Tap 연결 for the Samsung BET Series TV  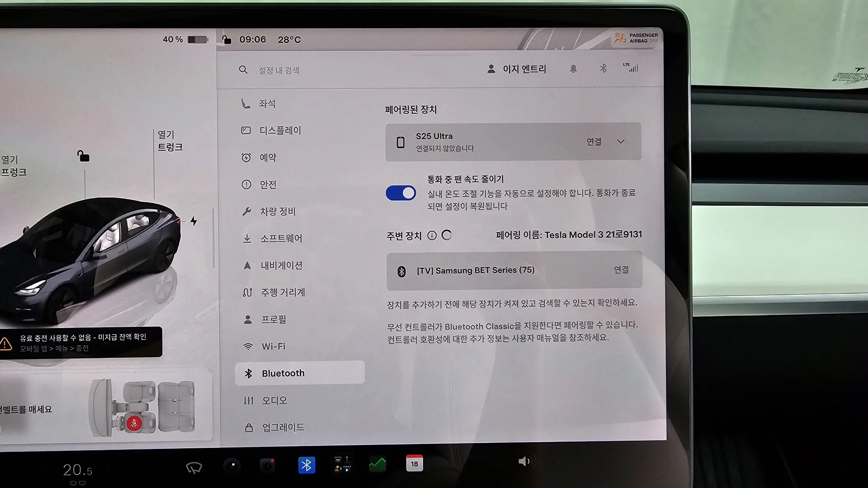tap(621, 270)
